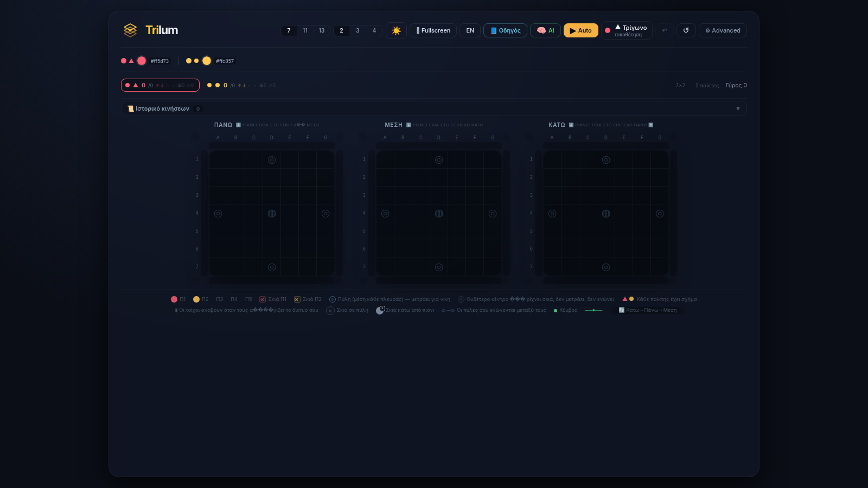
Task: Select board size 13
Action: click(322, 30)
